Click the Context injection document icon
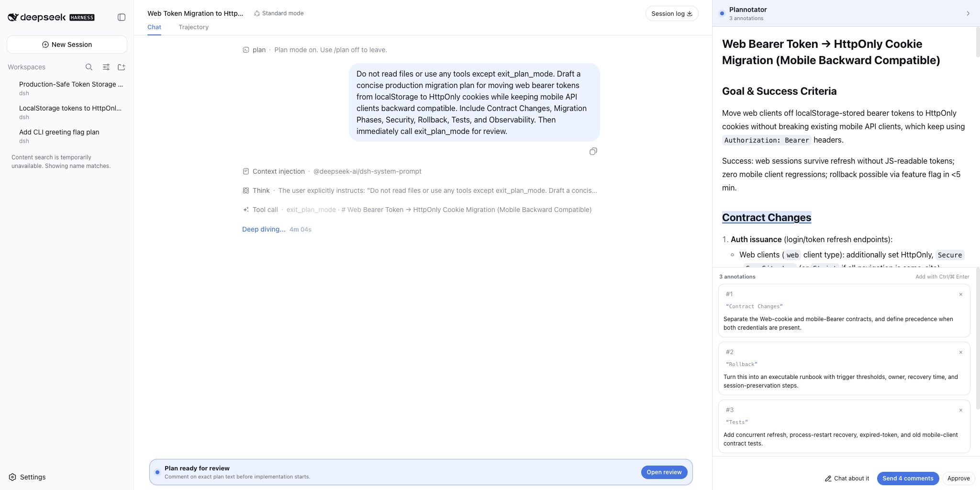 pyautogui.click(x=246, y=171)
